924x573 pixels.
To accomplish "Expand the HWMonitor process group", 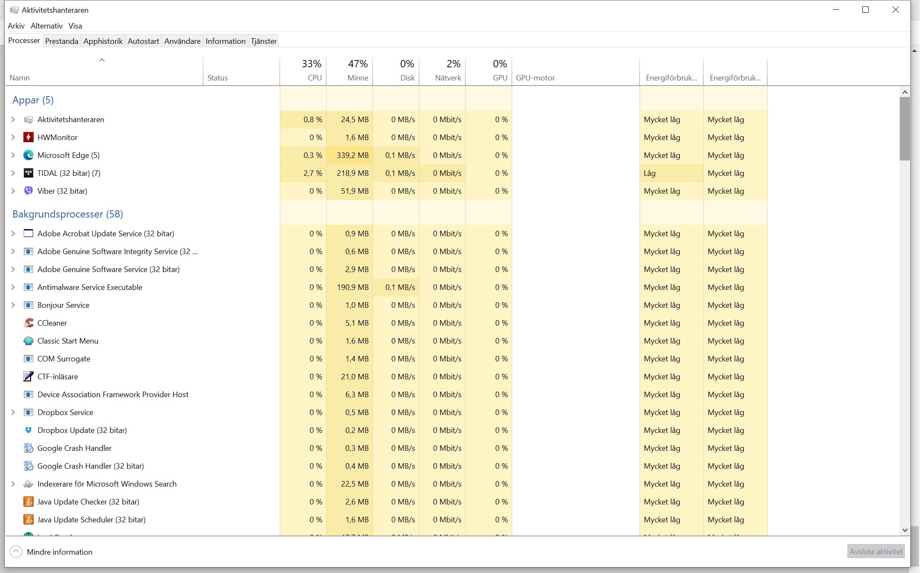I will coord(13,138).
